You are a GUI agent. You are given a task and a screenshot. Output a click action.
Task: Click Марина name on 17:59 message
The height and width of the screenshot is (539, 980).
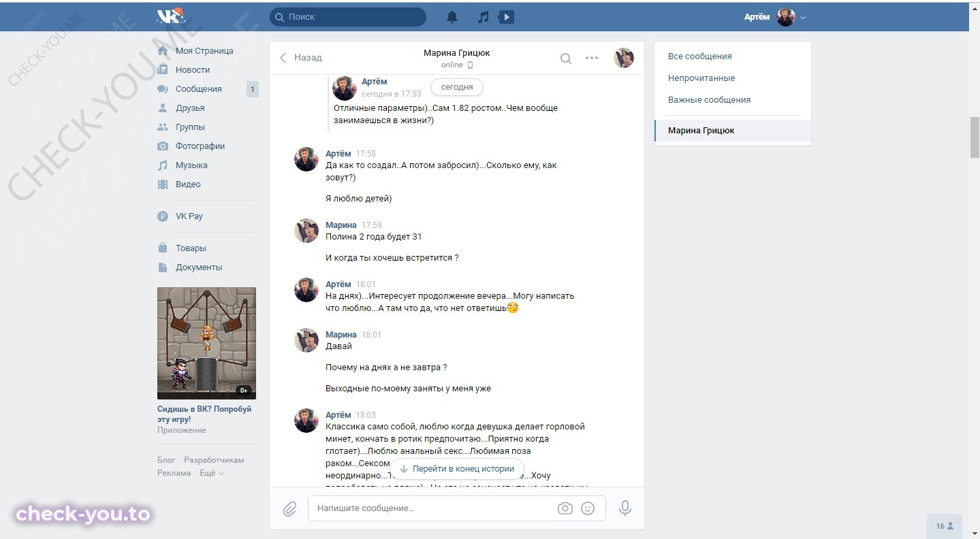341,225
